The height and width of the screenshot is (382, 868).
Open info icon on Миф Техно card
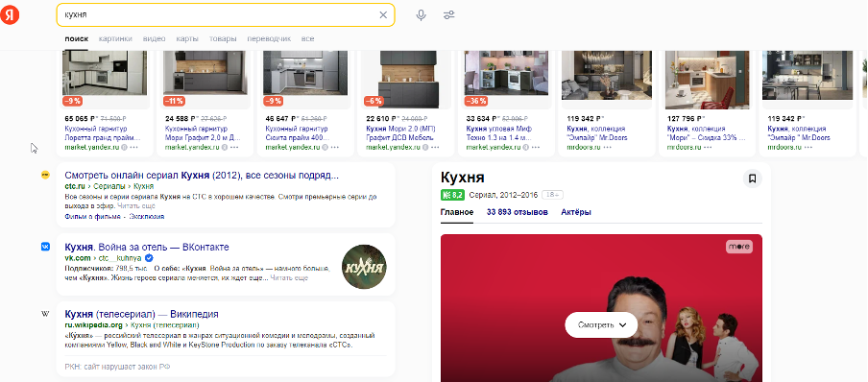pyautogui.click(x=526, y=147)
